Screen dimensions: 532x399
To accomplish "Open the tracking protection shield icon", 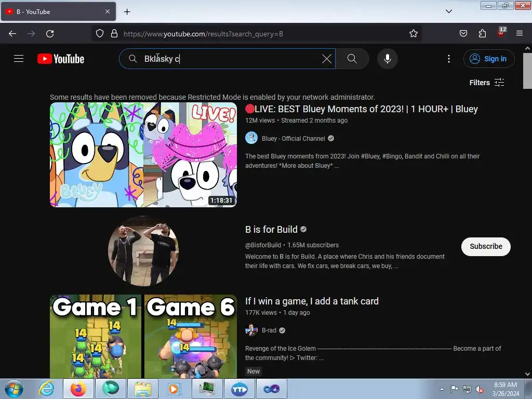I will (x=99, y=34).
